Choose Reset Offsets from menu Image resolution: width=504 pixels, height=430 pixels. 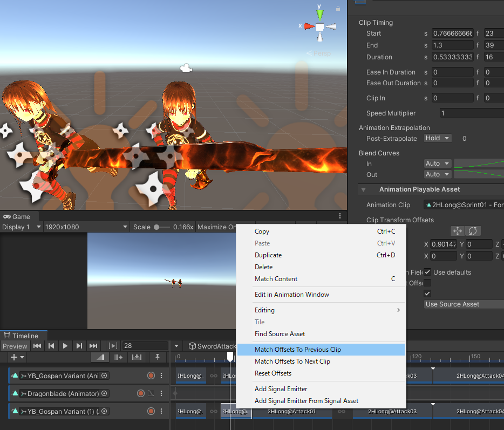(321, 373)
